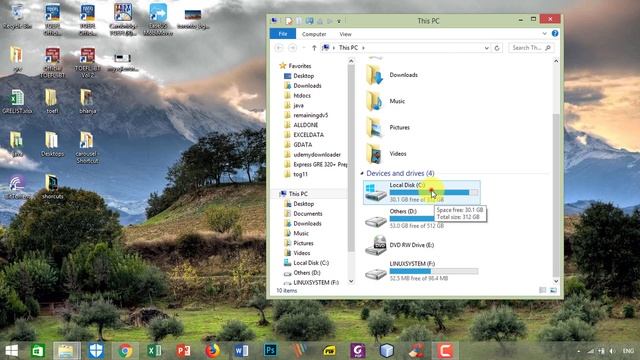640x360 pixels.
Task: Select TOEFL iBT Vol 2 desktop shortcut
Action: 87,62
